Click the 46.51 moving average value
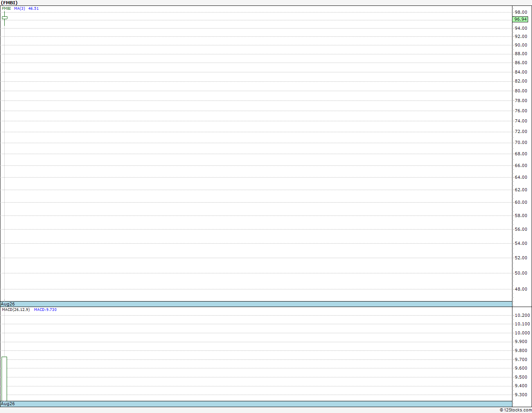 tap(34, 8)
